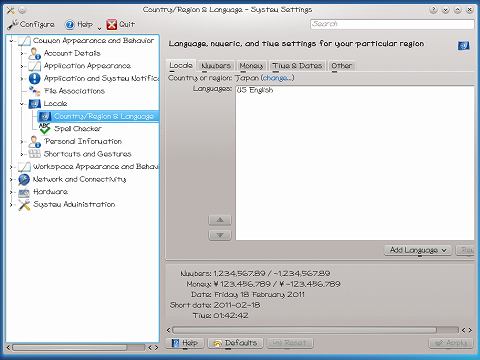
Task: Click the System Administration tools icon
Action: pyautogui.click(x=24, y=205)
